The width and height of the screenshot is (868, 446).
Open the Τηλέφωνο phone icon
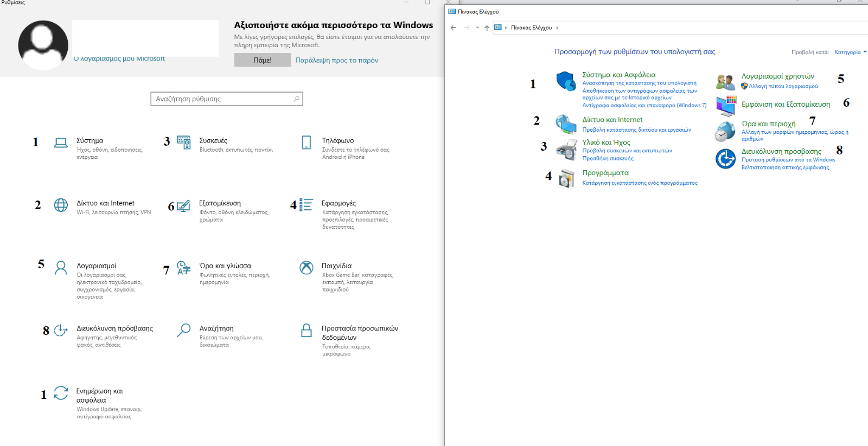pos(307,143)
